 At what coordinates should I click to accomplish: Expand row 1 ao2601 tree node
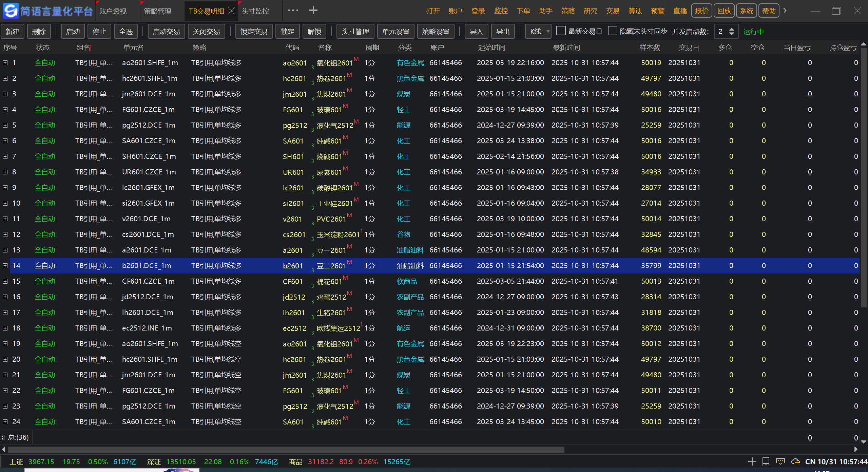5,63
